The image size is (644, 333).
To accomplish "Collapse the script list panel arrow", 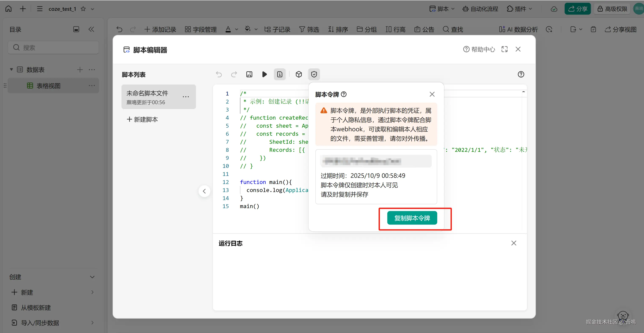I will (204, 191).
